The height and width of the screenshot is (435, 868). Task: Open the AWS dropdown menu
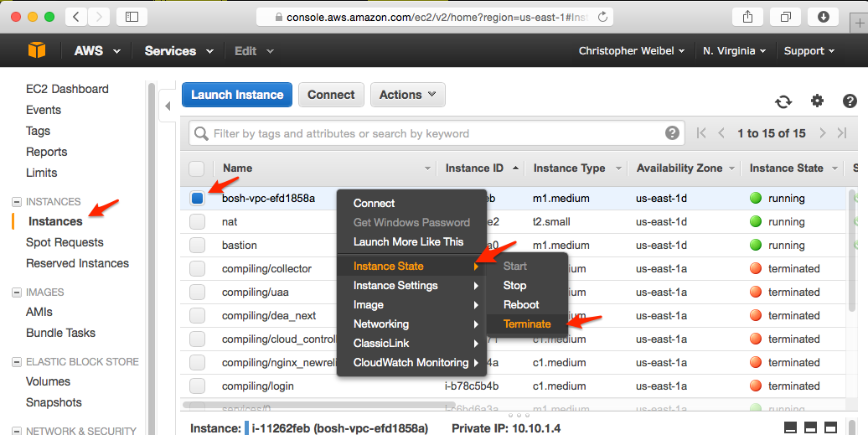pyautogui.click(x=97, y=51)
